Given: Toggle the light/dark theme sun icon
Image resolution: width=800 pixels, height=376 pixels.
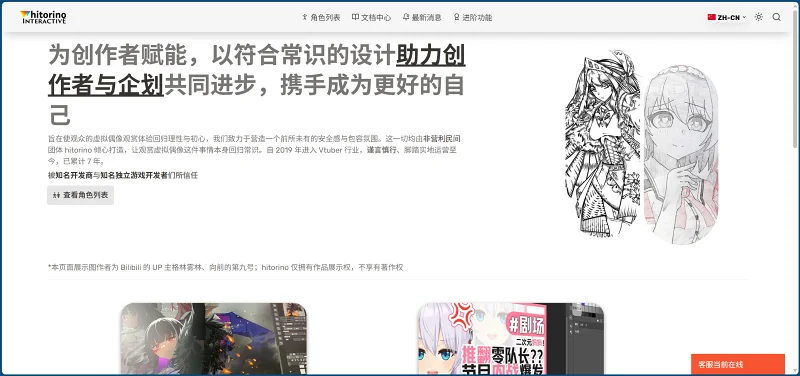Looking at the screenshot, I should (759, 17).
